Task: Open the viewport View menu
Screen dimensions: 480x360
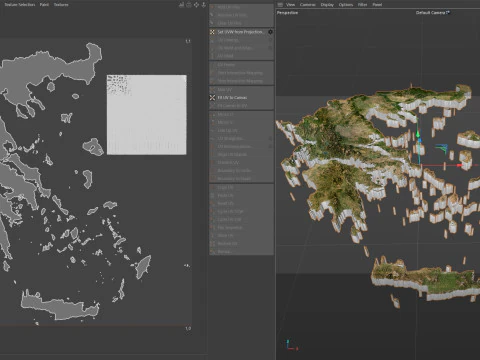Action: (290, 5)
